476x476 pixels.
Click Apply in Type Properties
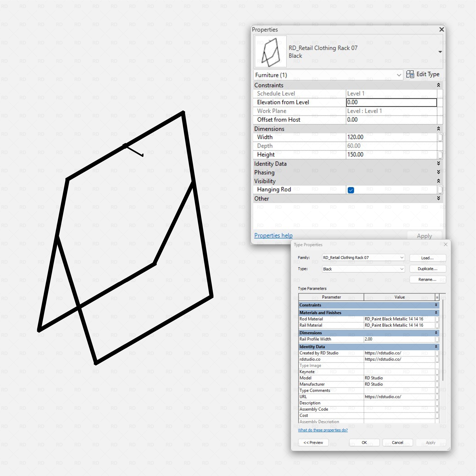[431, 443]
